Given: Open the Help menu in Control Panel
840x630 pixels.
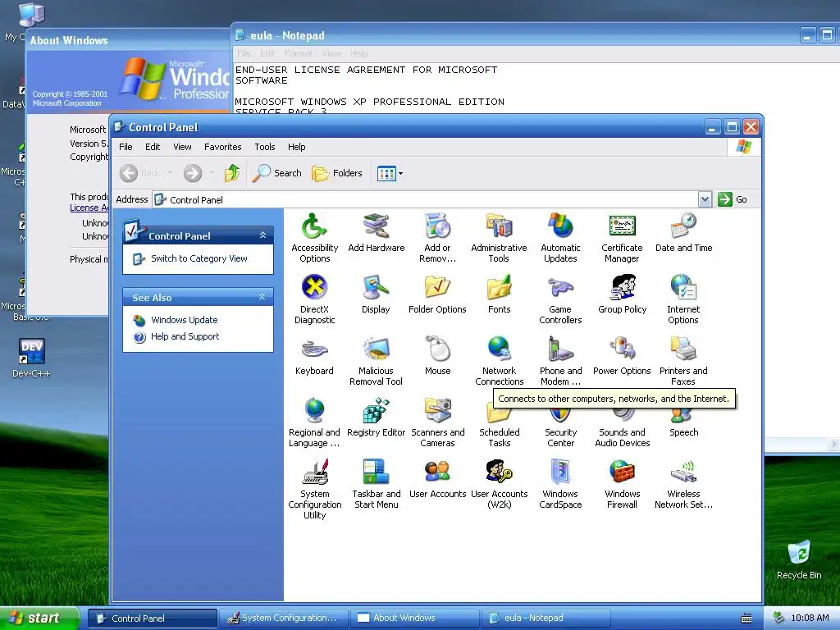Looking at the screenshot, I should tap(296, 147).
